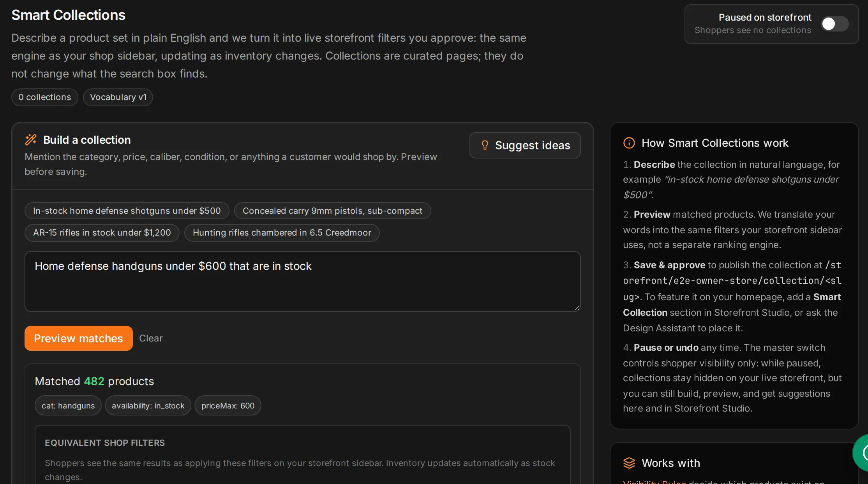868x484 pixels.
Task: Click the priceMax: 600 filter chip
Action: point(228,406)
